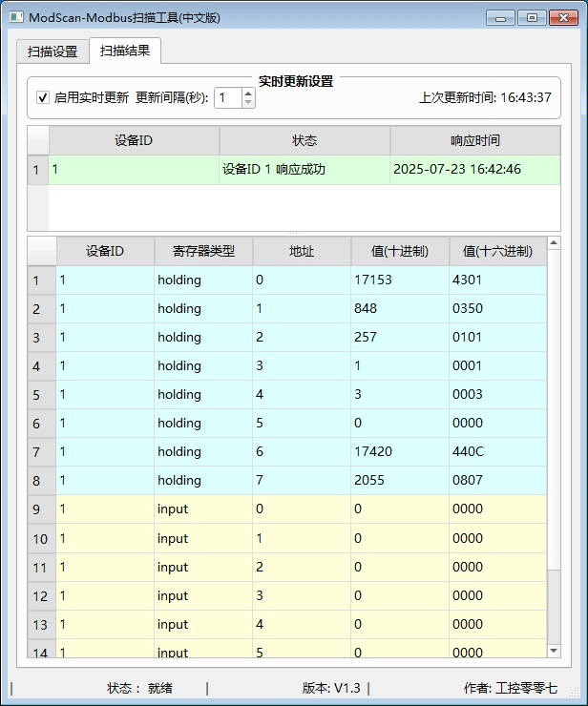Viewport: 588px width, 706px height.
Task: Select decimal value 17420 cell
Action: point(400,451)
